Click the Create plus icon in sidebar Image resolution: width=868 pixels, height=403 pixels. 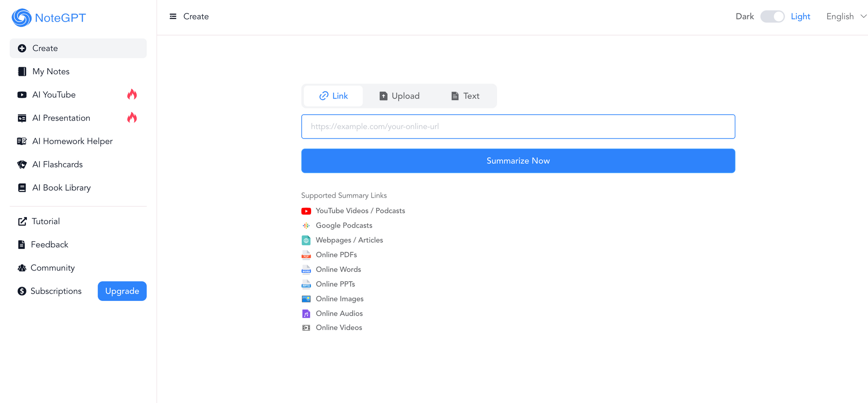click(x=22, y=48)
